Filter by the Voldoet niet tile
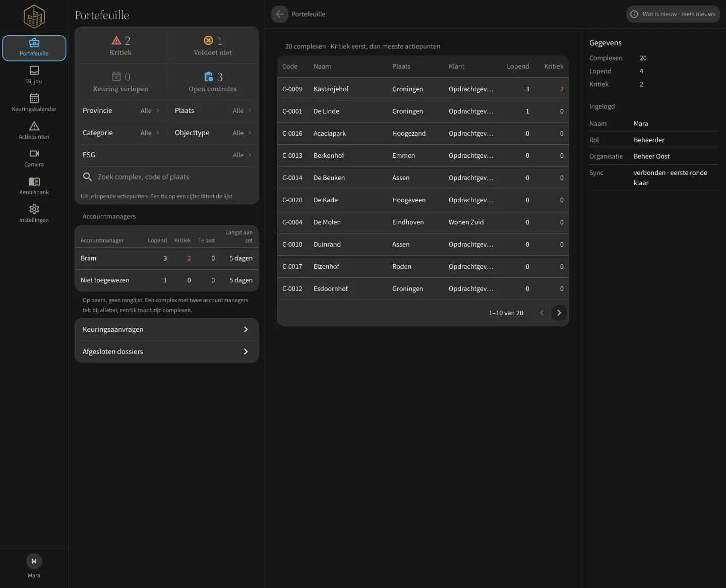 pos(213,45)
